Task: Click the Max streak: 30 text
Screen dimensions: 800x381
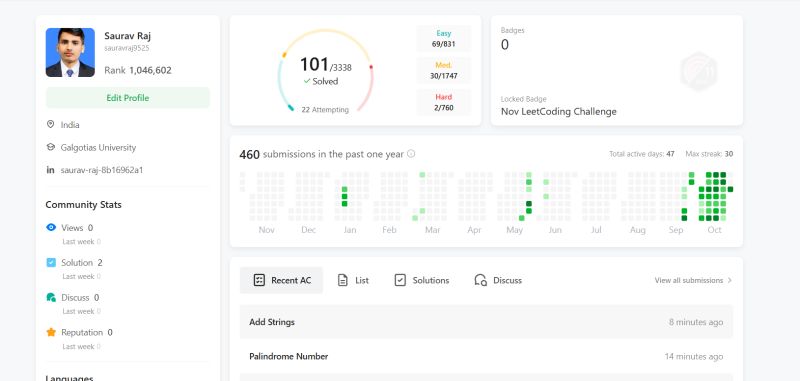Action: point(709,154)
